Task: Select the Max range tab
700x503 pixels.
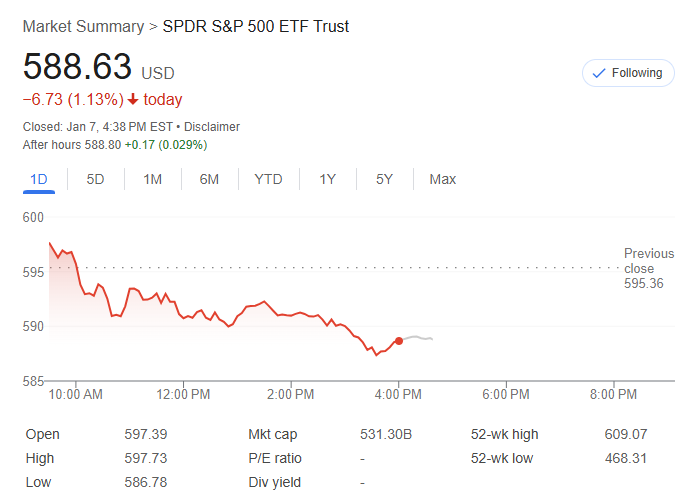Action: tap(442, 179)
